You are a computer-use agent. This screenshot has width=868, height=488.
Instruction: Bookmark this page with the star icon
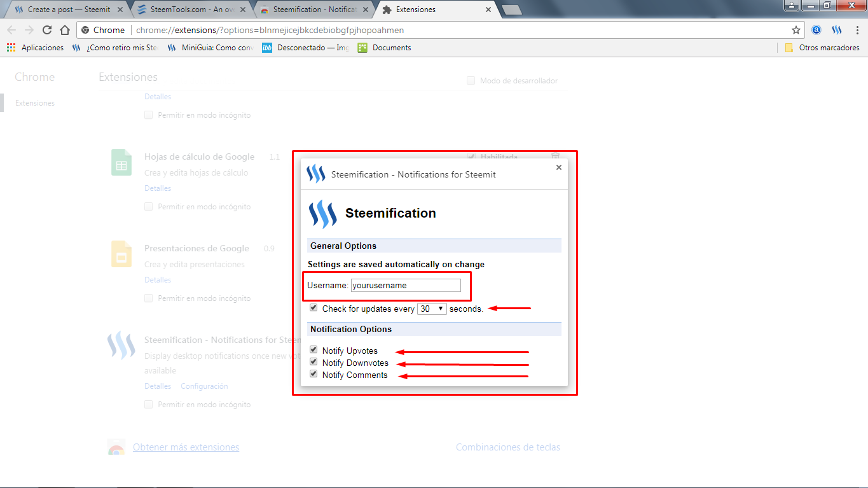pos(796,30)
